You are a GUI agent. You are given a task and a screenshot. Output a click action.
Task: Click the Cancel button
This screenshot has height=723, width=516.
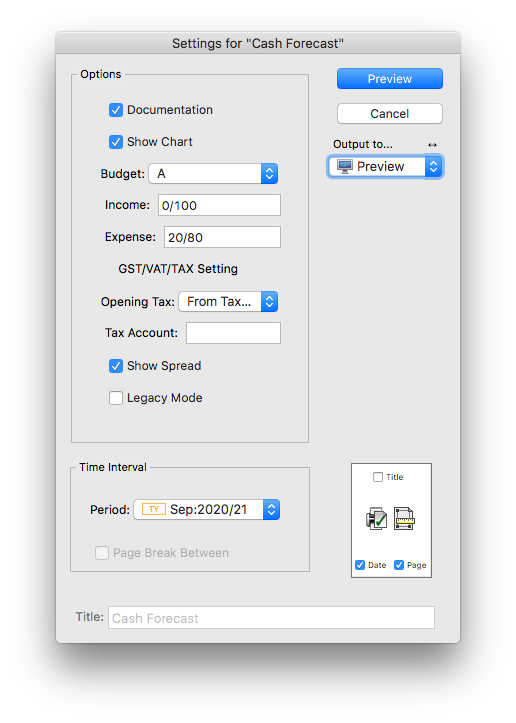pyautogui.click(x=390, y=114)
